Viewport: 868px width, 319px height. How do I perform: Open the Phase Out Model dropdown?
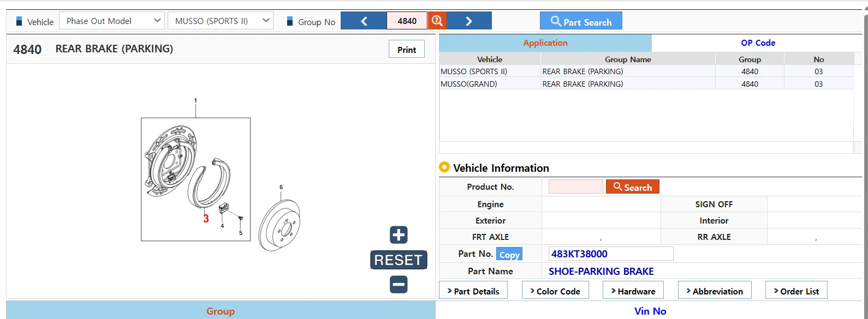point(111,21)
